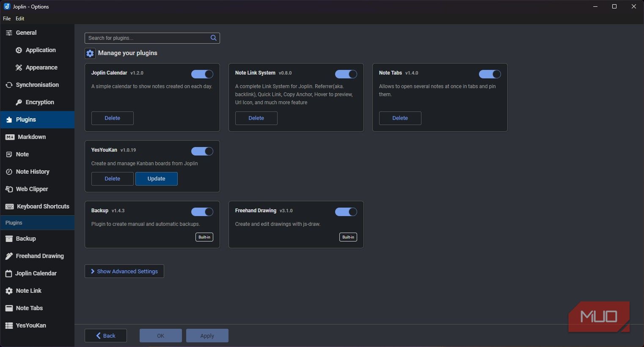The width and height of the screenshot is (644, 347).
Task: Disable the YesYouKan plugin toggle
Action: pos(202,151)
